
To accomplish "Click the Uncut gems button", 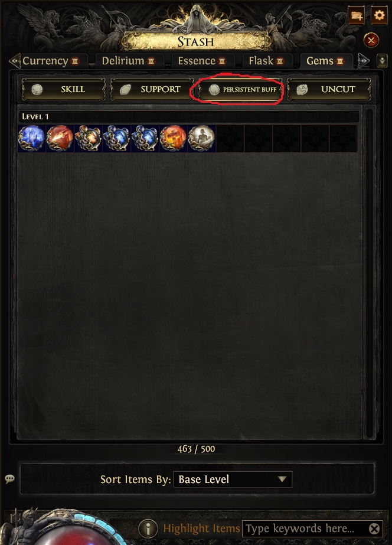I will [329, 89].
